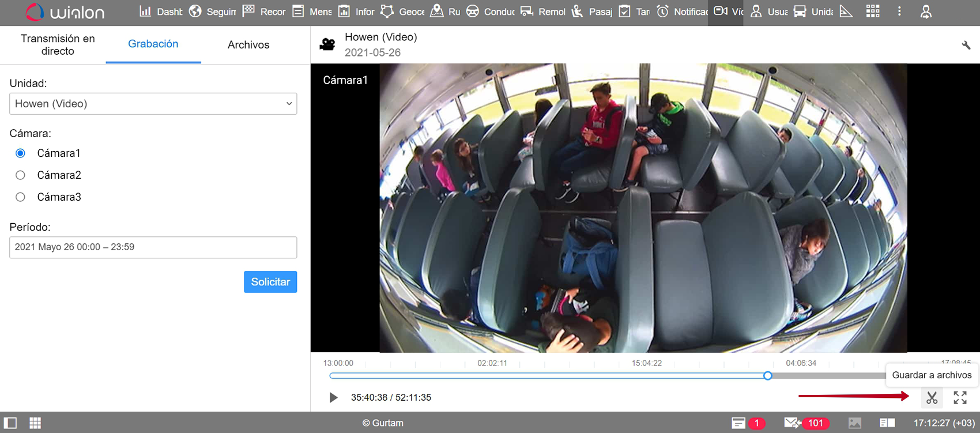The width and height of the screenshot is (980, 433).
Task: Open the apps grid menu in top bar
Action: pos(873,12)
